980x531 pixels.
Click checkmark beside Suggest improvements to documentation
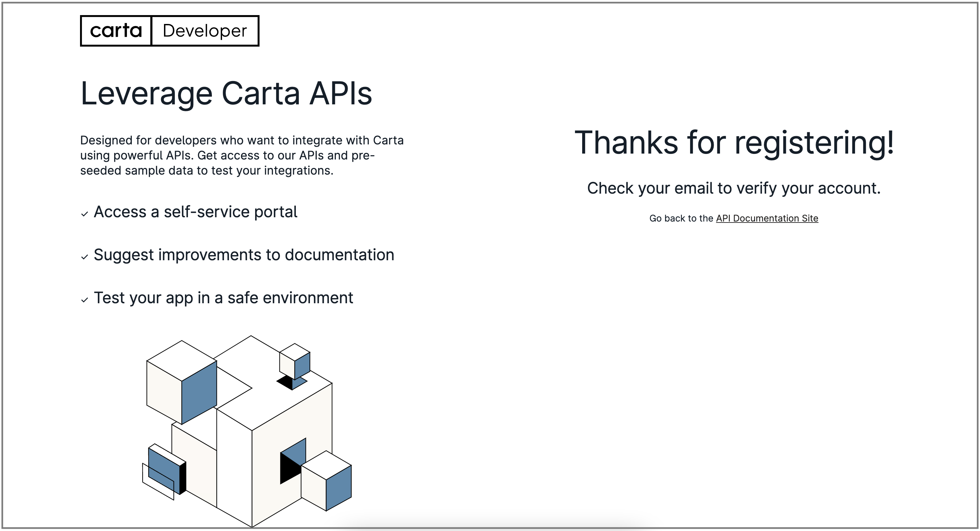click(85, 257)
